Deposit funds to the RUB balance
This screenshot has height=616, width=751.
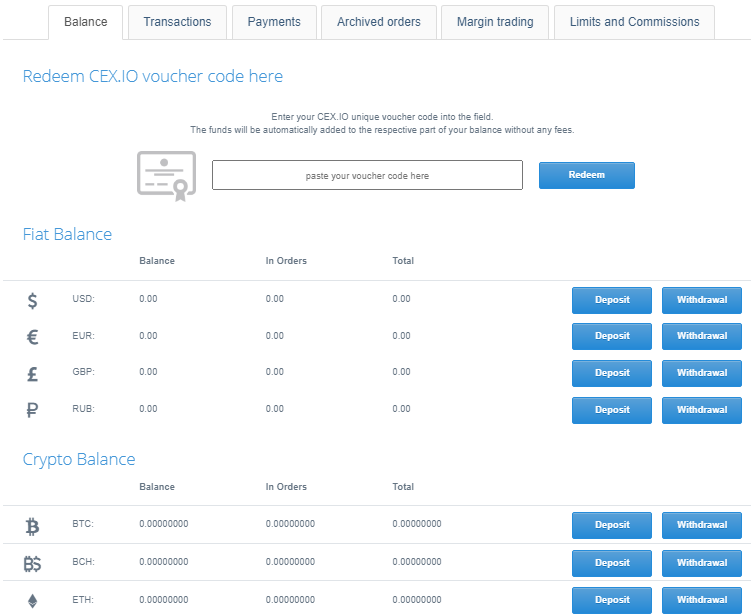[612, 410]
